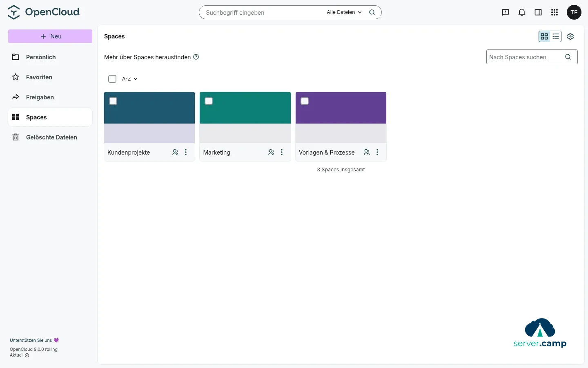Screen dimensions: 588x368
Task: Select Spaces in the sidebar
Action: pos(50,117)
